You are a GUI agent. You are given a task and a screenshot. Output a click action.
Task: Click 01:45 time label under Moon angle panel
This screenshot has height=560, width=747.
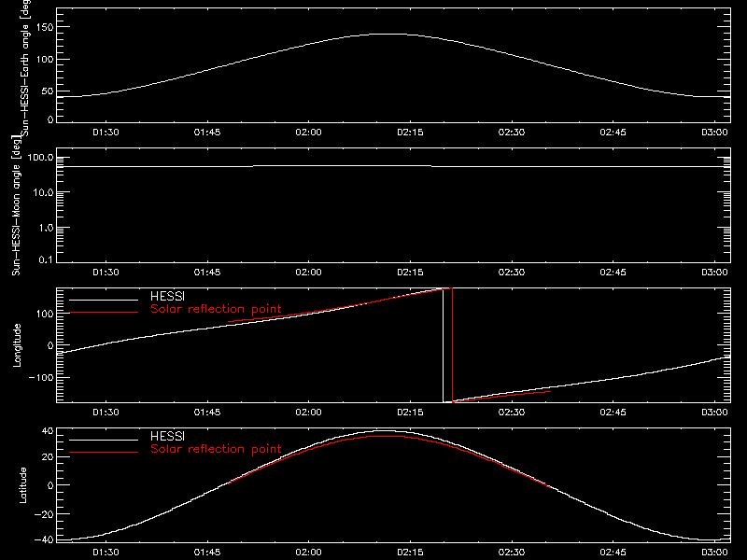[207, 273]
